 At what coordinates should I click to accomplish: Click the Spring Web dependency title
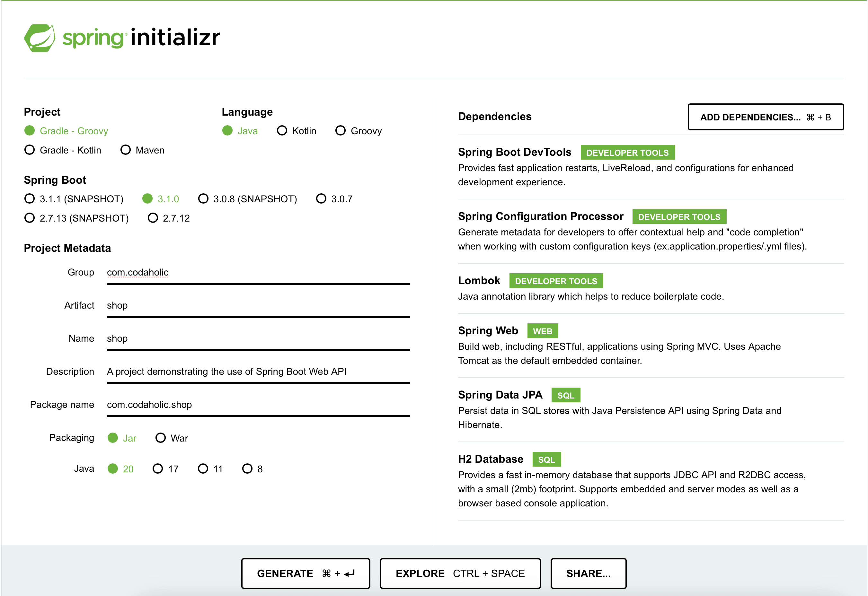[x=488, y=331]
